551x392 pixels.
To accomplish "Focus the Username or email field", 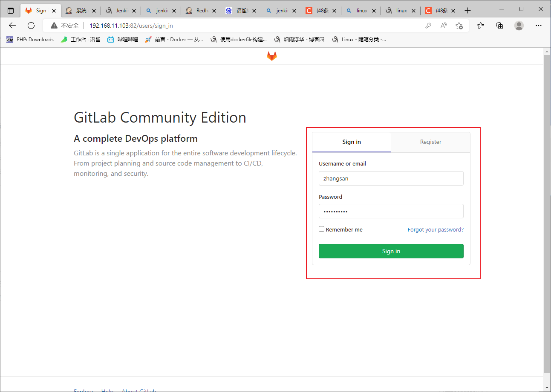I will (x=391, y=178).
